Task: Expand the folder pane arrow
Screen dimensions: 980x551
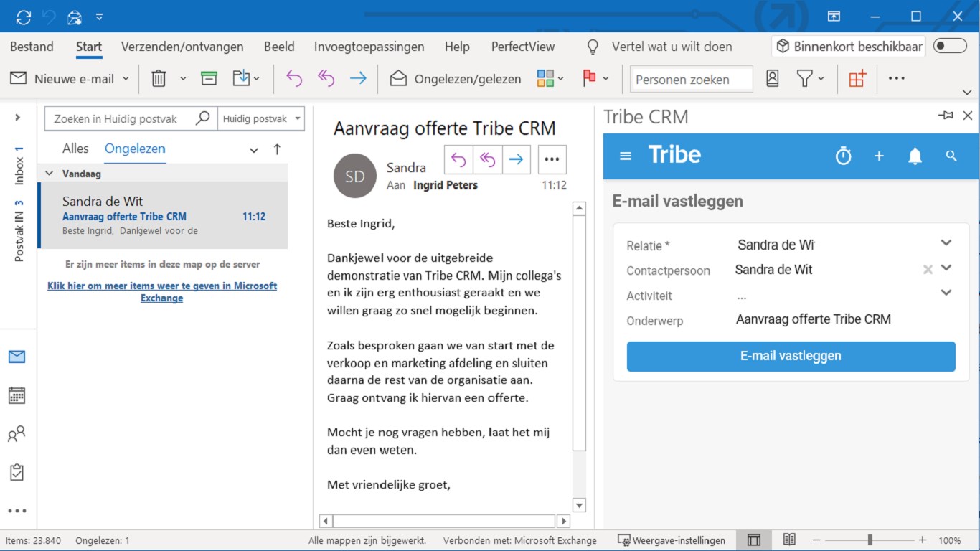Action: pyautogui.click(x=18, y=118)
